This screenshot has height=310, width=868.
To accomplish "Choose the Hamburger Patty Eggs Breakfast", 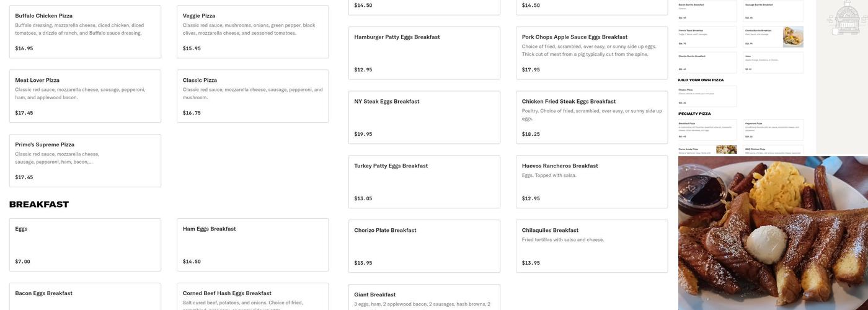I will [424, 53].
